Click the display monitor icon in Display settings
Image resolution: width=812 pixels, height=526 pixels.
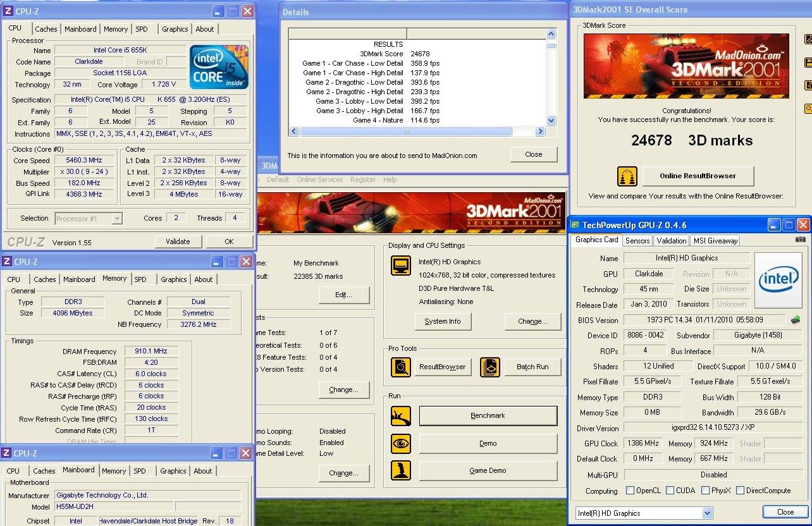[x=401, y=266]
